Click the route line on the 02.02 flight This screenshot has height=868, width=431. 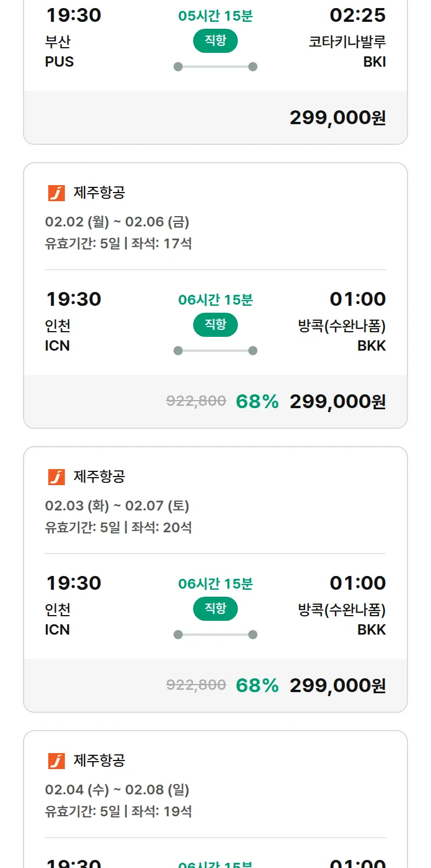pos(215,351)
